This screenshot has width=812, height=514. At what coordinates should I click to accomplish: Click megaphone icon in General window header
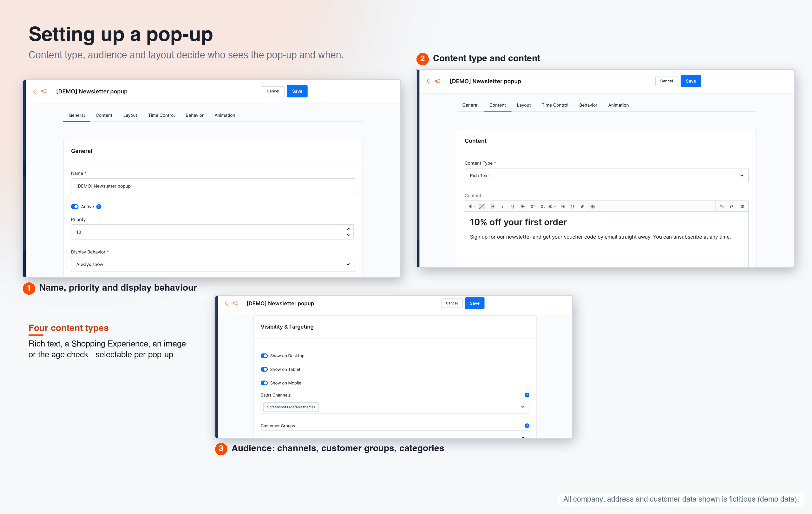(44, 91)
